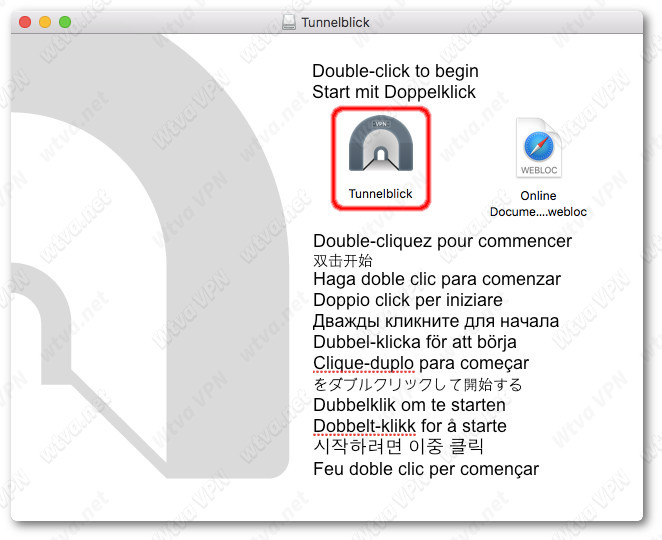Click 'Doppio click per iniziare' text
The width and height of the screenshot is (662, 540).
click(x=408, y=300)
